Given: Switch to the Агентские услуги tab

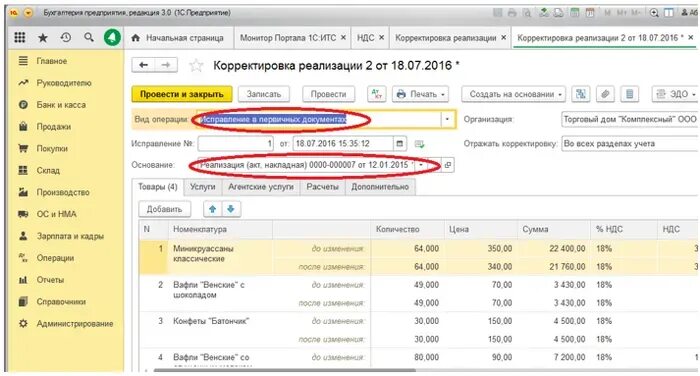Looking at the screenshot, I should tap(261, 187).
